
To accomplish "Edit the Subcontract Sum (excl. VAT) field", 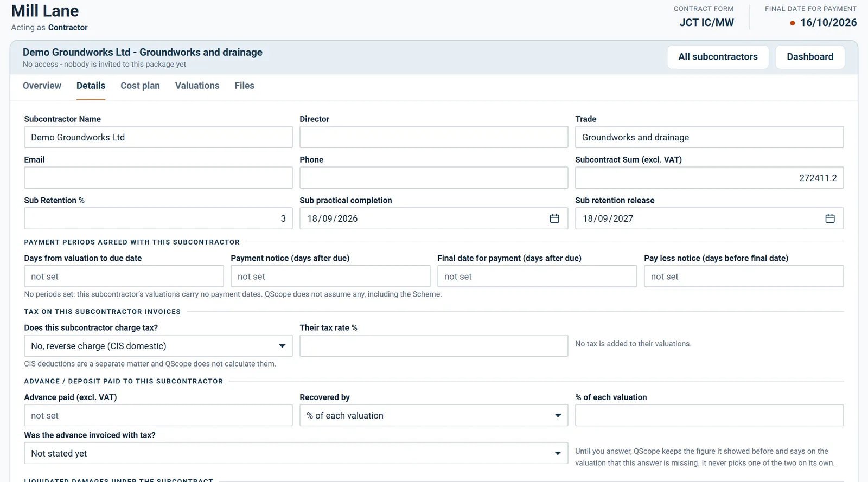I will click(x=710, y=178).
